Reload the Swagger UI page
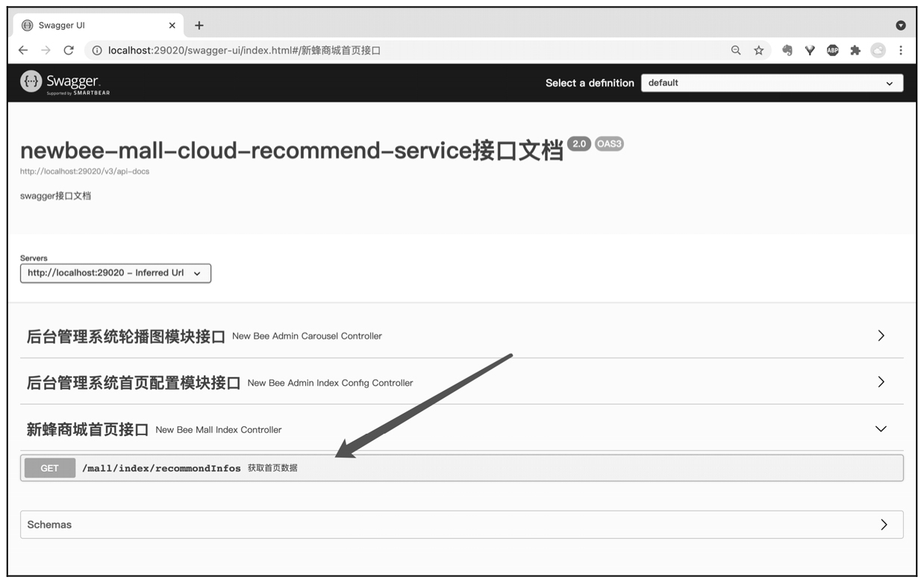Viewport: 924px width, 583px height. [x=69, y=50]
